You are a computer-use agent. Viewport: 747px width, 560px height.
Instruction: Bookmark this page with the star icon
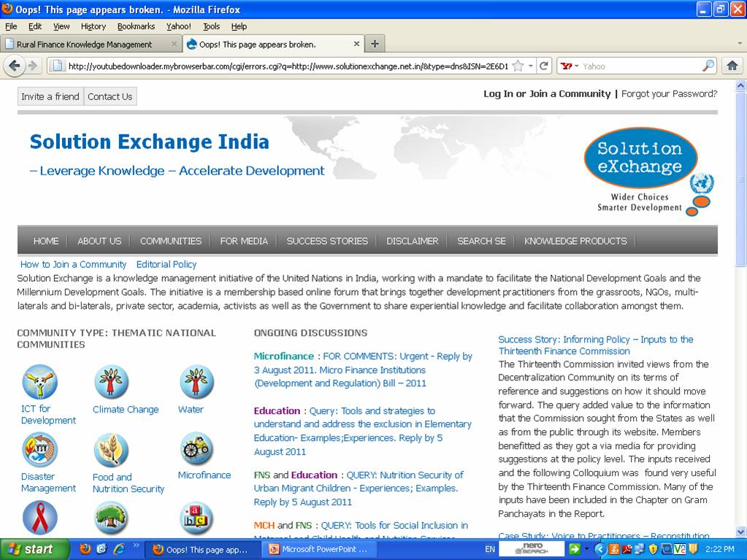(518, 66)
